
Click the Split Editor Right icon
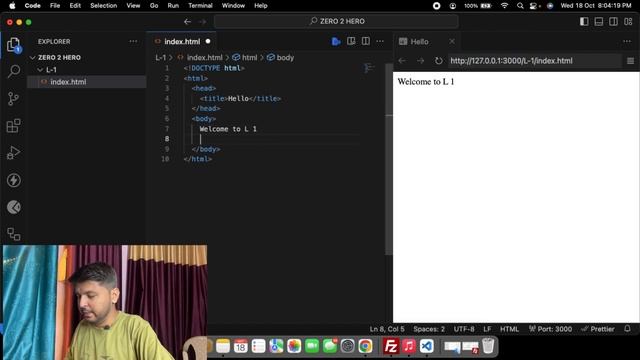click(366, 41)
